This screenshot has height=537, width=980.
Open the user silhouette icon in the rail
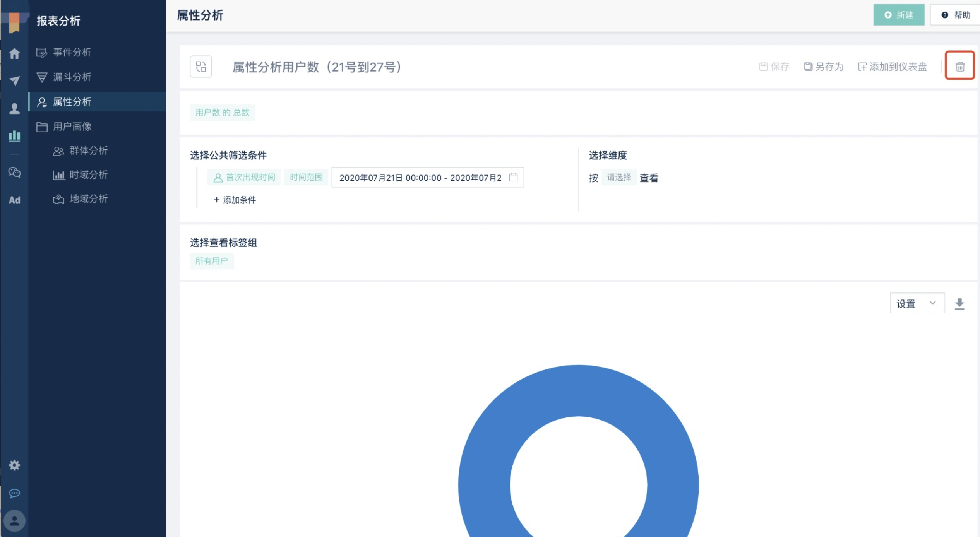[x=14, y=108]
